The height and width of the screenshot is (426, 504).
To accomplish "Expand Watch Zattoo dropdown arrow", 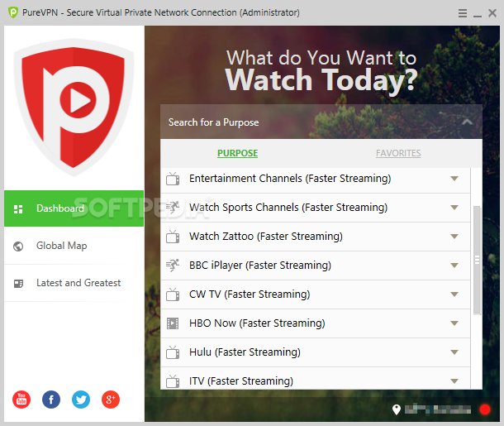I will click(454, 237).
